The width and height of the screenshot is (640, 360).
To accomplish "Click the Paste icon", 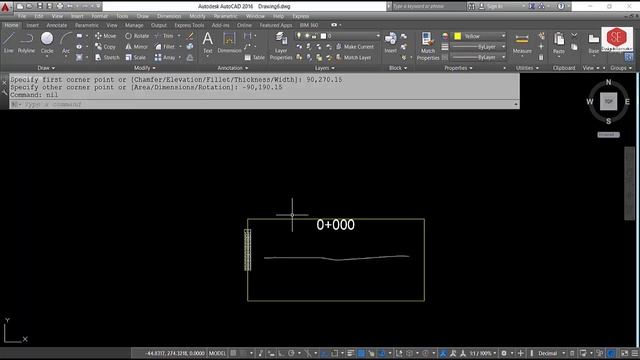I will click(x=559, y=44).
